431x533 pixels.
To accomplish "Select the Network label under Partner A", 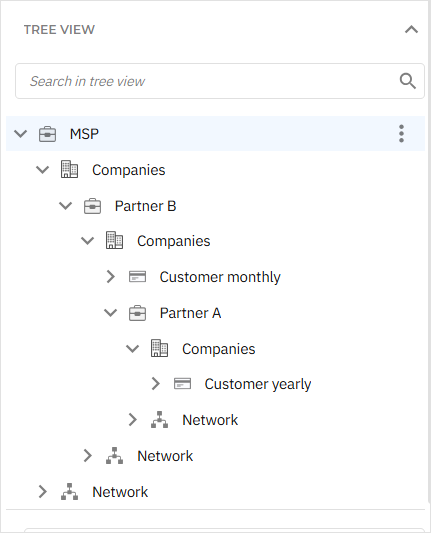I will [x=210, y=420].
